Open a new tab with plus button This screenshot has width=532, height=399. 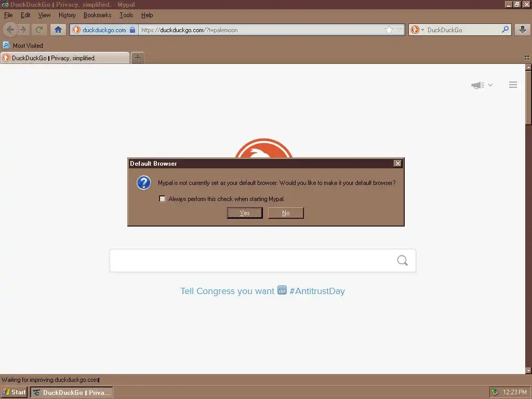point(138,58)
